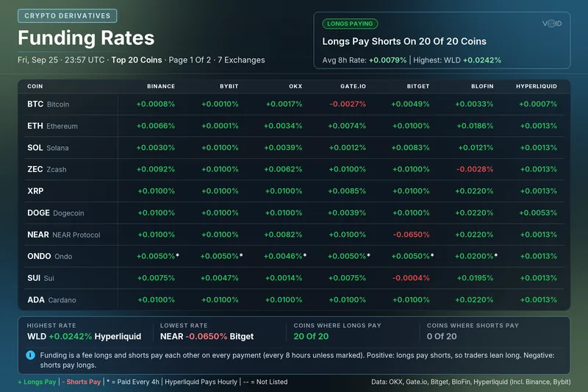
Task: Select the ZEC Zcash row label
Action: point(47,169)
